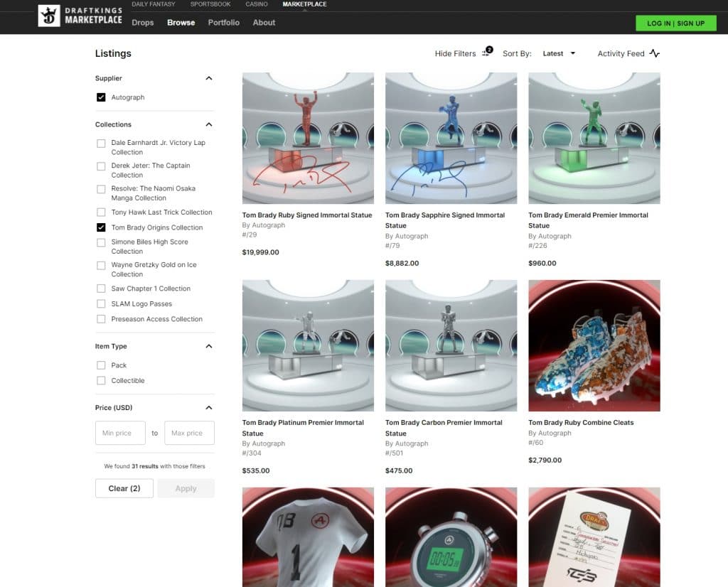Open Tom Brady Sapphire Signed Immortal Statue thumbnail

pyautogui.click(x=451, y=138)
